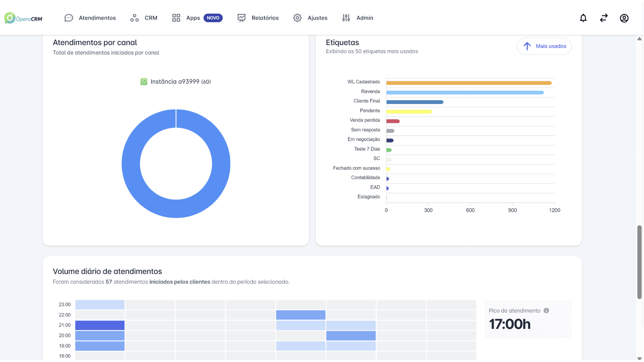Open notifications bell
Image resolution: width=644 pixels, height=362 pixels.
(583, 18)
